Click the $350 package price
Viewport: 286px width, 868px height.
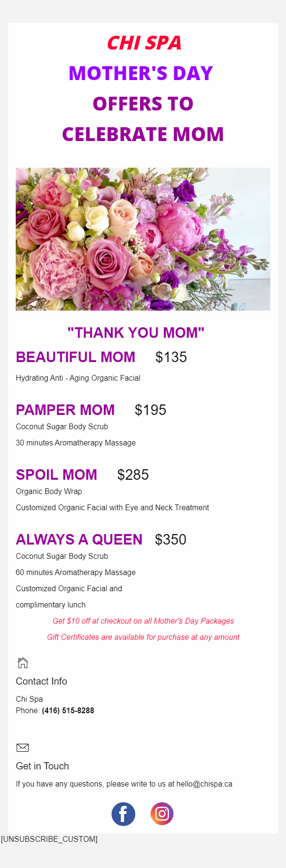coord(171,540)
